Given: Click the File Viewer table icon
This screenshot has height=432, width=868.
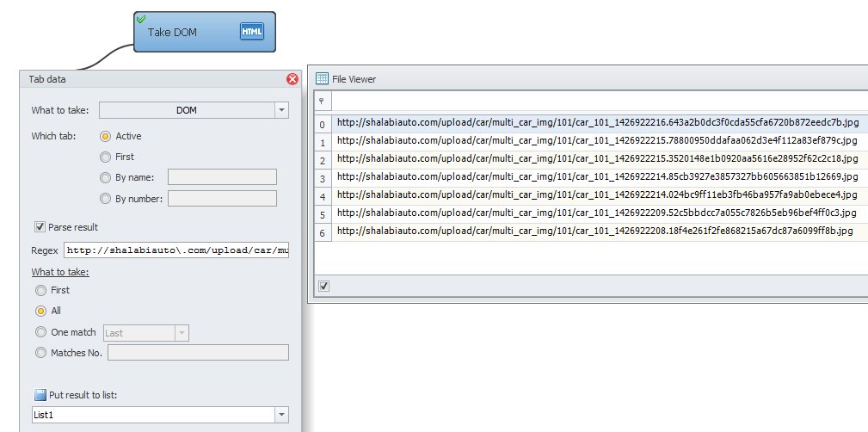Looking at the screenshot, I should point(322,78).
